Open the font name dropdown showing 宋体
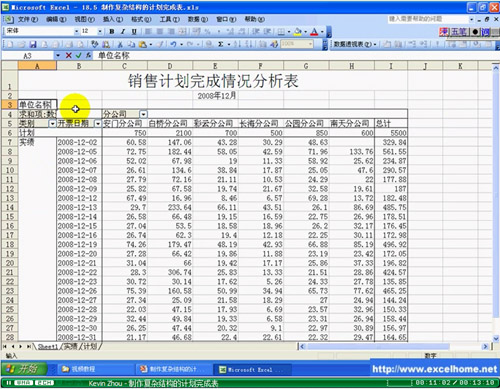The image size is (500, 389). pyautogui.click(x=77, y=31)
